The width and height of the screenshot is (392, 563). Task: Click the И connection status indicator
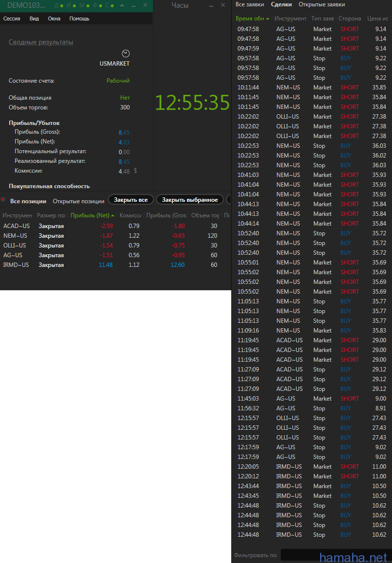tap(71, 5)
